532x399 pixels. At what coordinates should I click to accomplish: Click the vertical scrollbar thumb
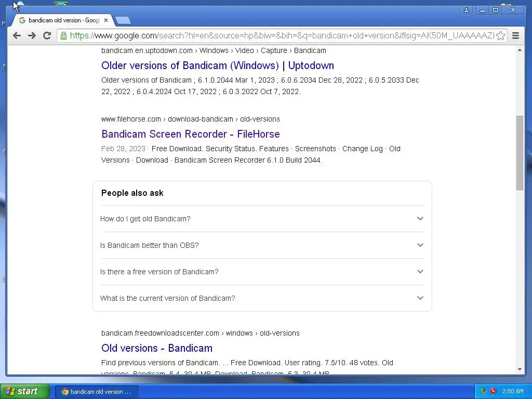click(520, 153)
